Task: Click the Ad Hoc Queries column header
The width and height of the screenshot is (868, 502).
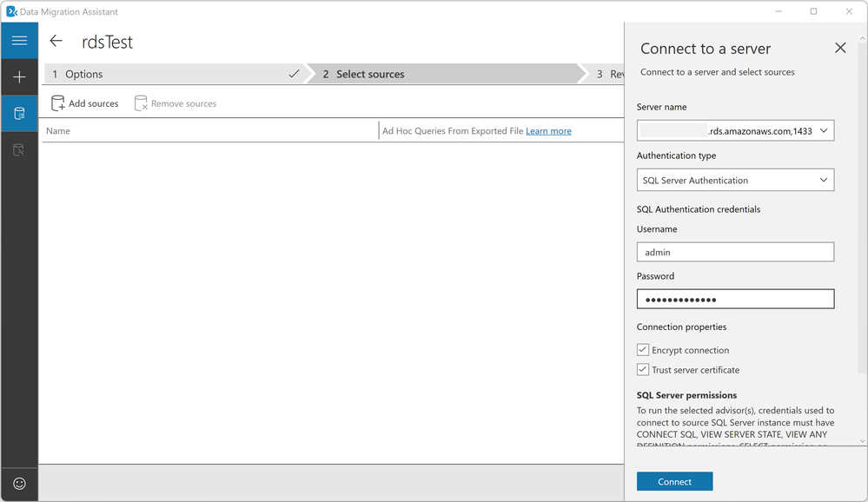Action: (453, 131)
